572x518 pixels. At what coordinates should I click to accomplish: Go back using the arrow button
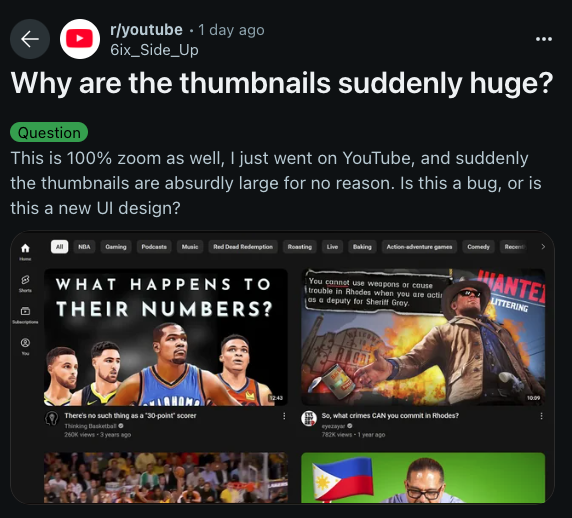pos(30,39)
